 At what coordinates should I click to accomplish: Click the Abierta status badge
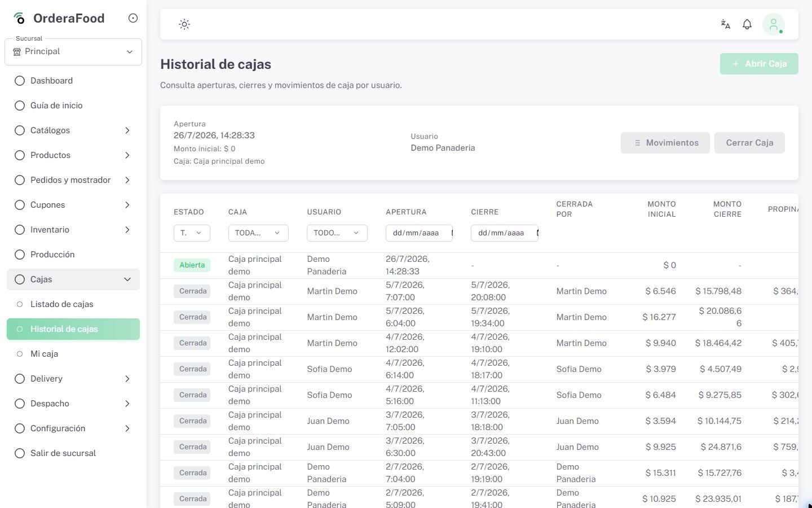coord(192,265)
